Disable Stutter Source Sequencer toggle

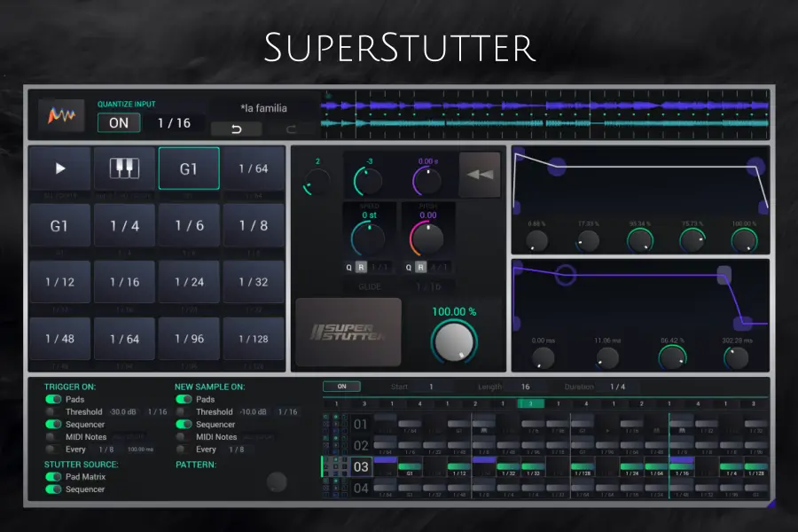[x=53, y=489]
